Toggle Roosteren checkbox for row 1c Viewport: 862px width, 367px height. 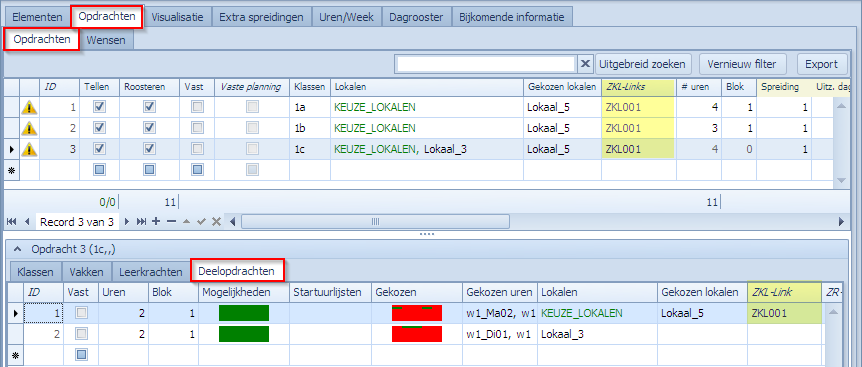[x=149, y=149]
